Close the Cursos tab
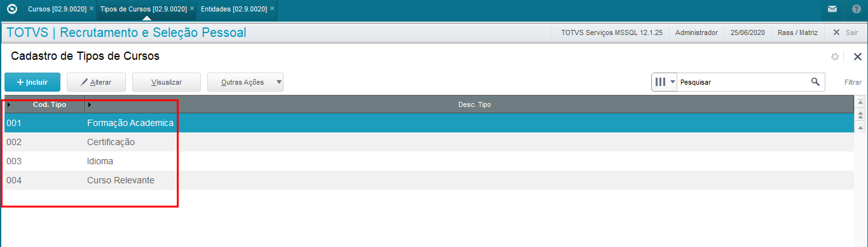The image size is (868, 247). (x=92, y=9)
